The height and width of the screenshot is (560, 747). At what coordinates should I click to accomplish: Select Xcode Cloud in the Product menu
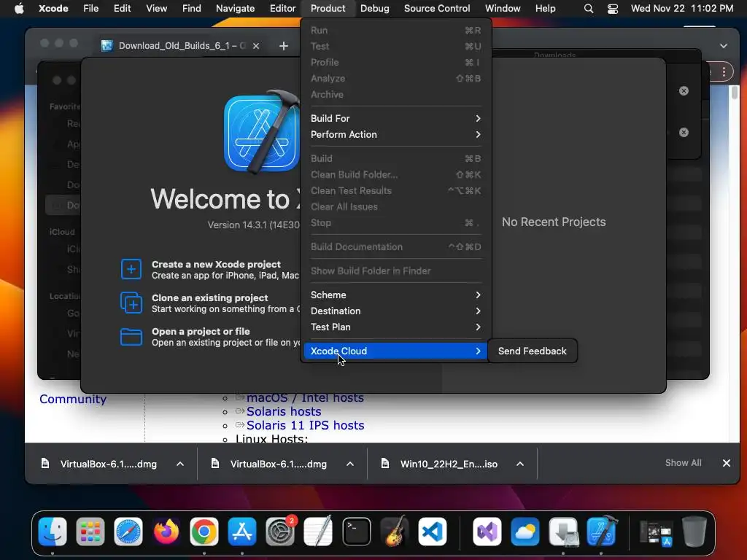click(x=395, y=351)
